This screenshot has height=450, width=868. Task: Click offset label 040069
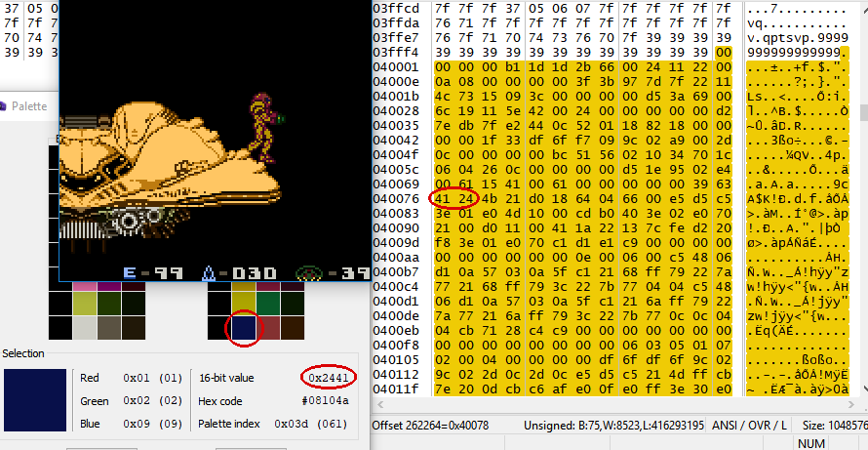tap(396, 184)
